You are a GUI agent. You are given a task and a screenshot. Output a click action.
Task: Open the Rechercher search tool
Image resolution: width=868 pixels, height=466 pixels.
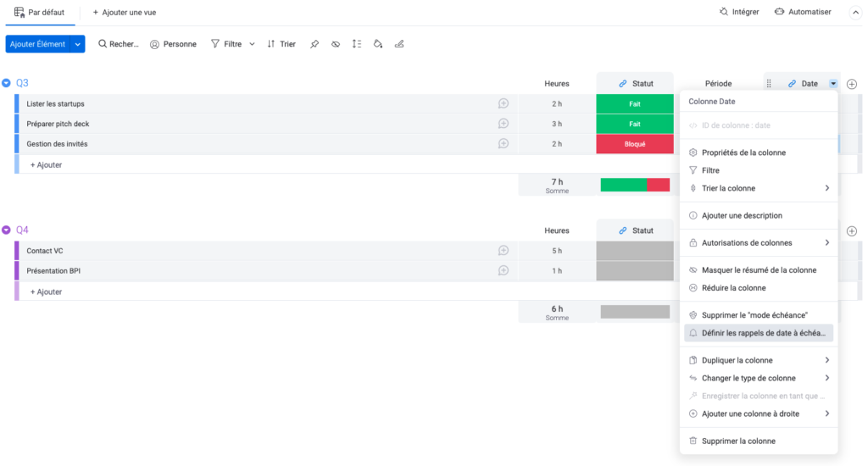pos(118,44)
